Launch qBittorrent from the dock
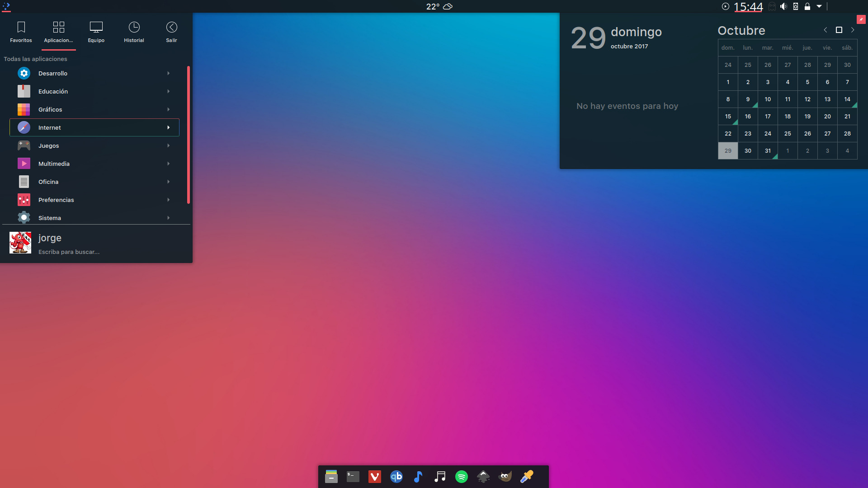The width and height of the screenshot is (868, 488). (x=396, y=477)
